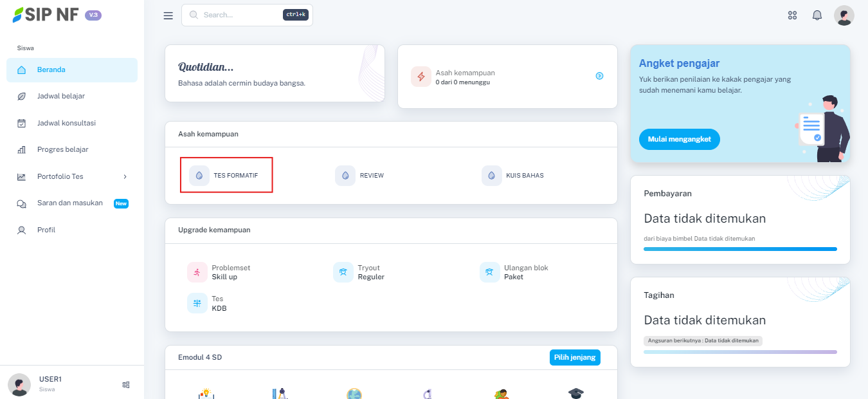
Task: Open Saran dan masukan page
Action: [69, 203]
